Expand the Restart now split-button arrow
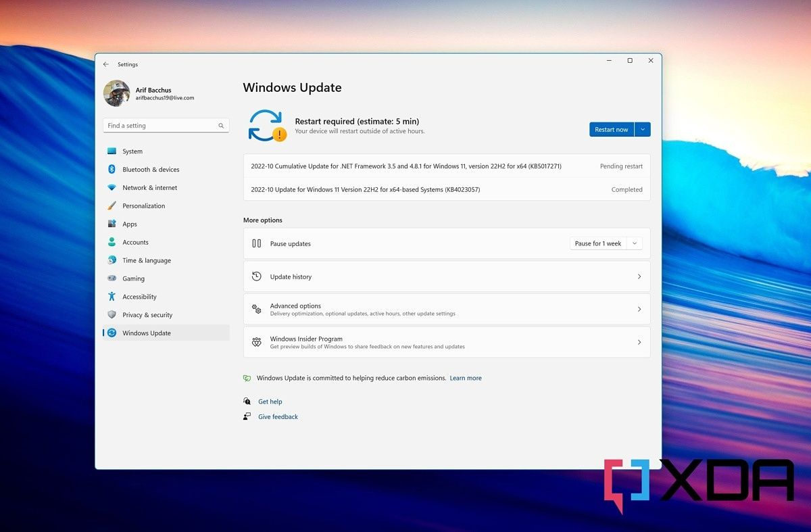 tap(642, 129)
